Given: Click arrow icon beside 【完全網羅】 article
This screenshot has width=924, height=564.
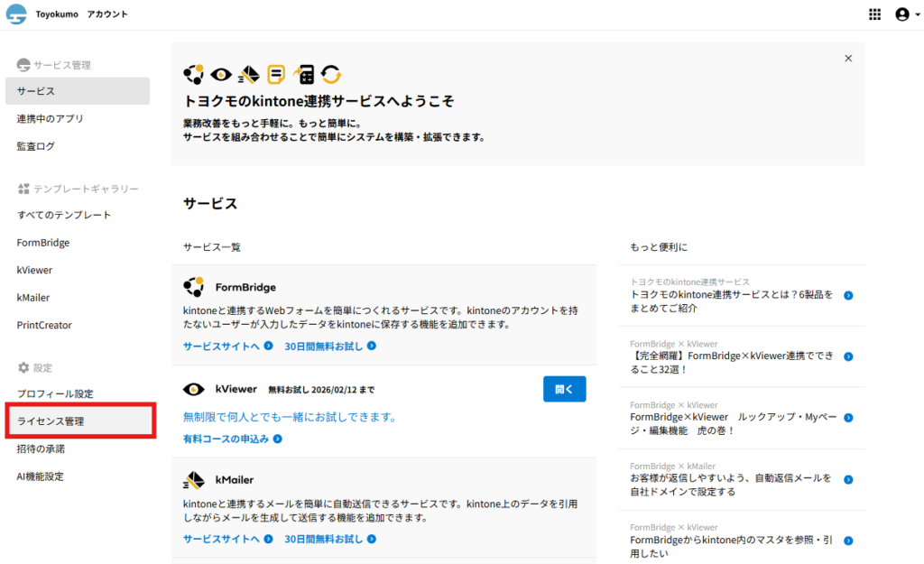Looking at the screenshot, I should pyautogui.click(x=848, y=358).
